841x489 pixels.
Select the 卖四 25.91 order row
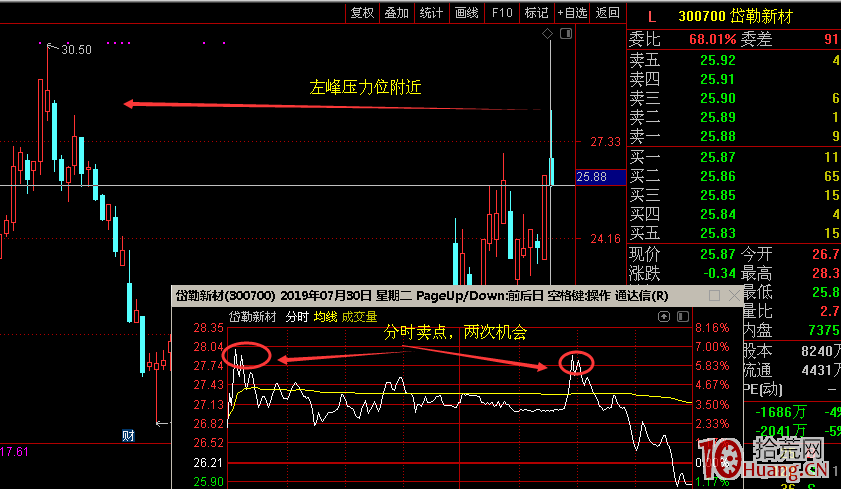coord(734,79)
